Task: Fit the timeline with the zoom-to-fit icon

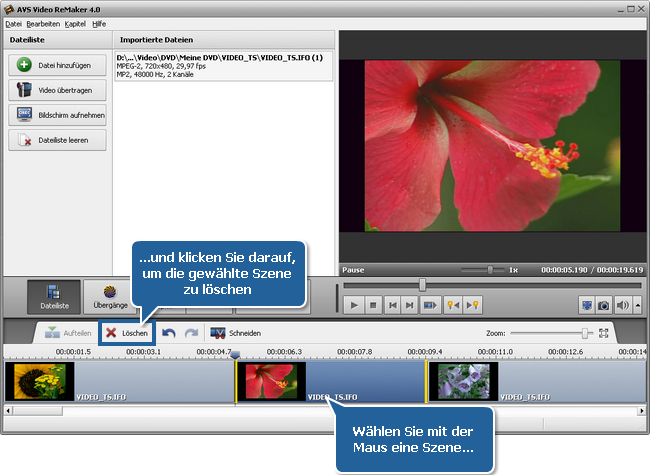Action: click(x=603, y=332)
